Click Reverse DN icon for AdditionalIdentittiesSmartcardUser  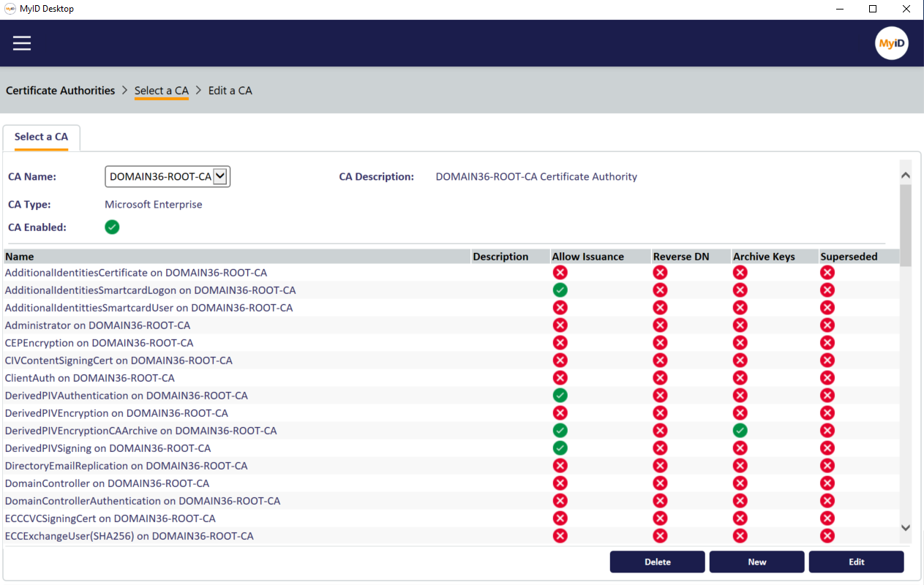point(660,308)
